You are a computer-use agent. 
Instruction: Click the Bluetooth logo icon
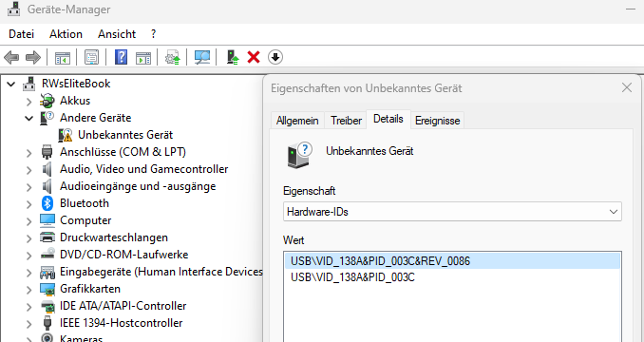click(x=47, y=203)
